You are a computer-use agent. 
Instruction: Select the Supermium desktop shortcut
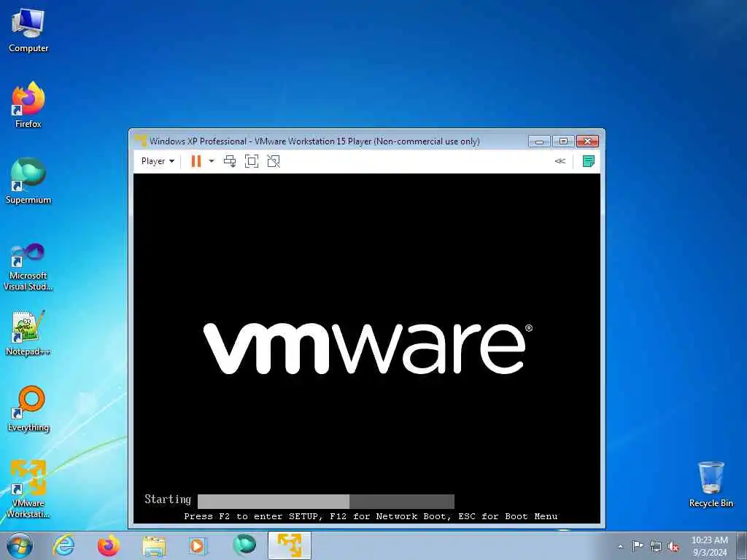(28, 181)
